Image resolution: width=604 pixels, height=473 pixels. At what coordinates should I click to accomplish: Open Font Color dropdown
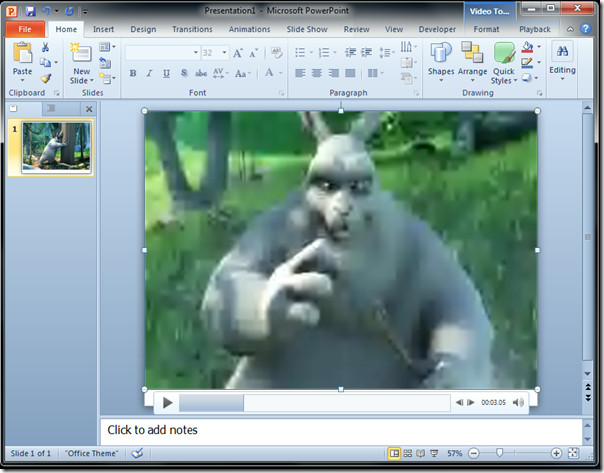(280, 73)
